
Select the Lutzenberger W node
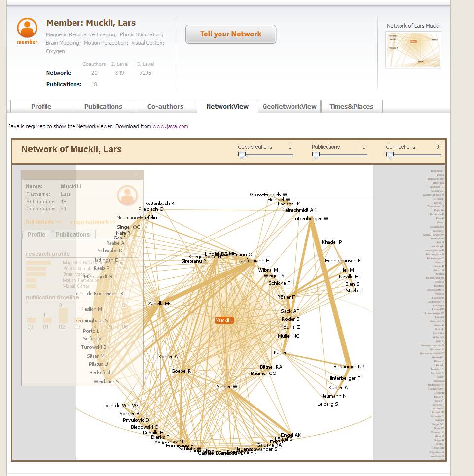pos(310,219)
